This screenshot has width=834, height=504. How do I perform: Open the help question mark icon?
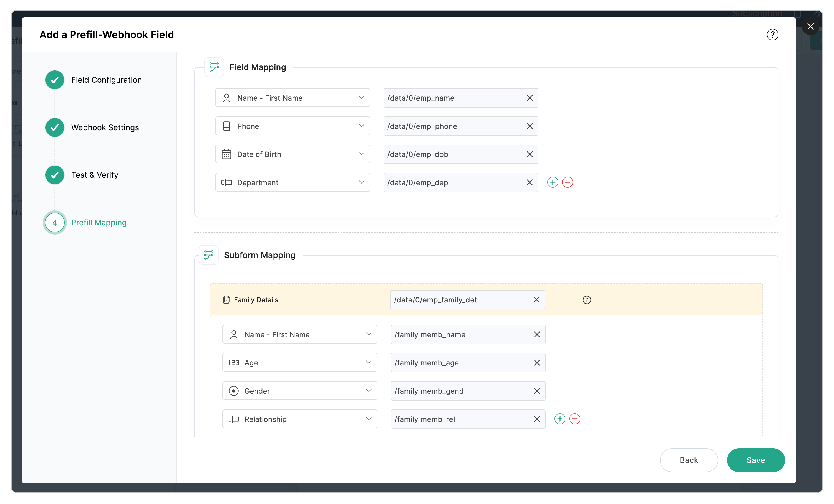click(772, 34)
